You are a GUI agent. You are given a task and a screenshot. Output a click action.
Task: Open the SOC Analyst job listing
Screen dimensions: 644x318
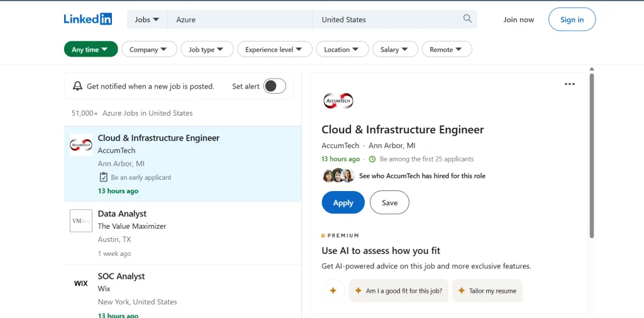121,276
